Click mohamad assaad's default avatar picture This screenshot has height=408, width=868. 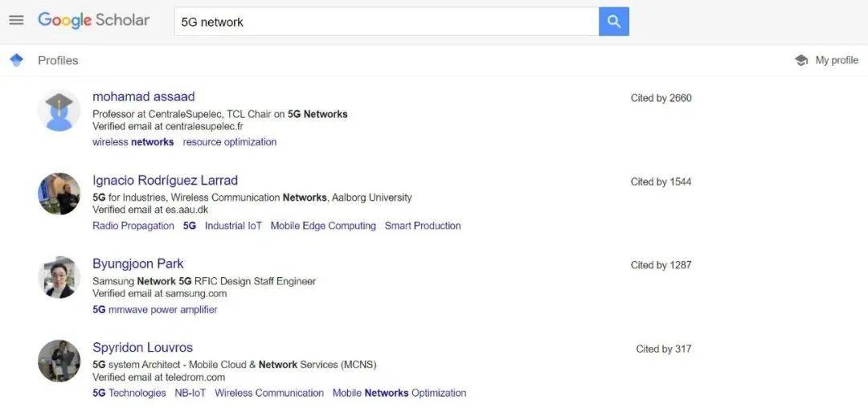click(x=59, y=110)
